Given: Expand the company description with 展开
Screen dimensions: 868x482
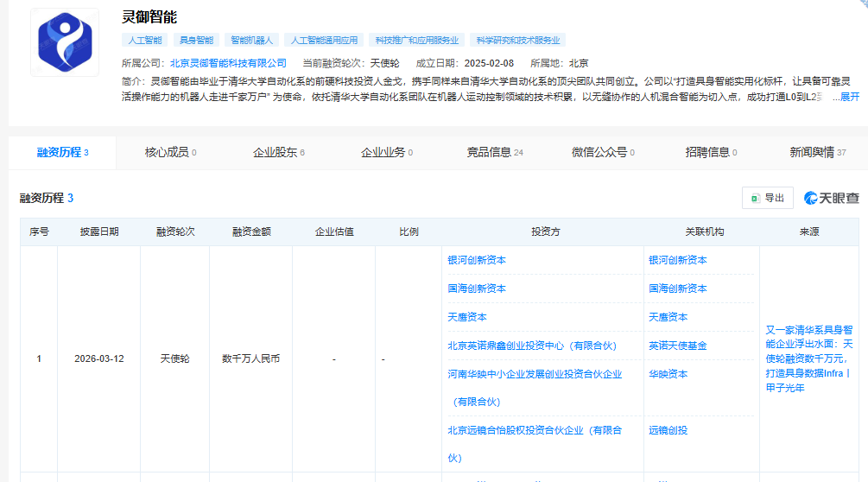Looking at the screenshot, I should (x=849, y=97).
